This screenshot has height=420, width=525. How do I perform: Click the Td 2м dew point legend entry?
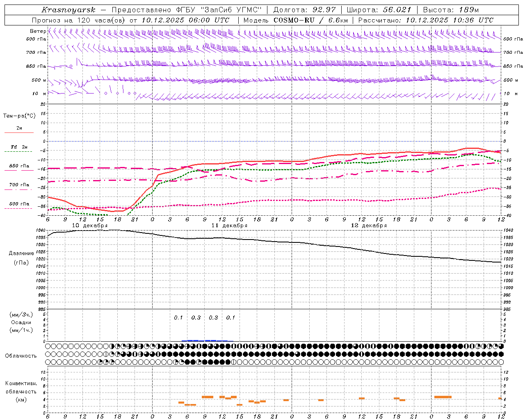[19, 147]
